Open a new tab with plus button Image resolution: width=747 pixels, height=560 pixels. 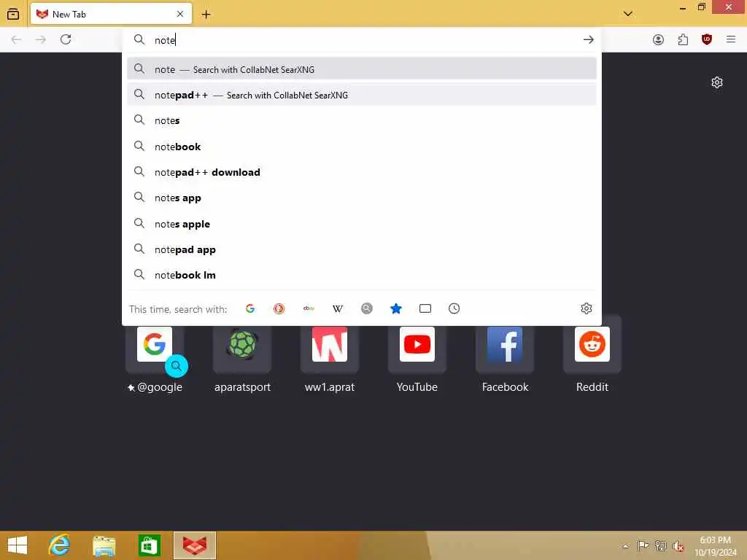click(206, 15)
